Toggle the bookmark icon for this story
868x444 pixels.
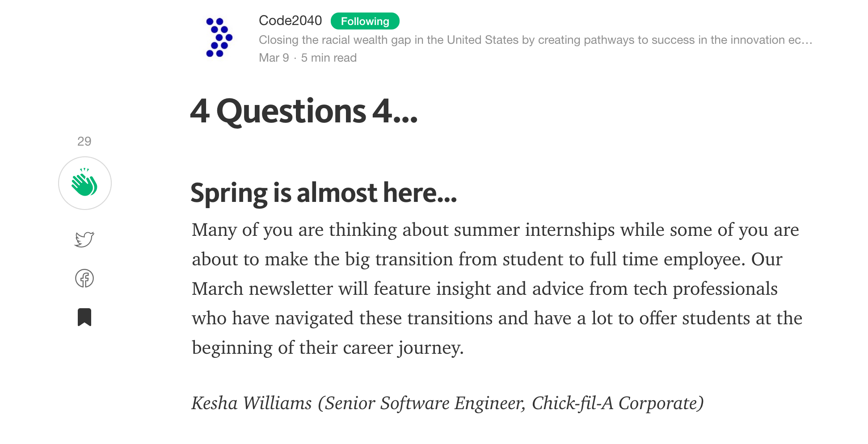[x=84, y=317]
